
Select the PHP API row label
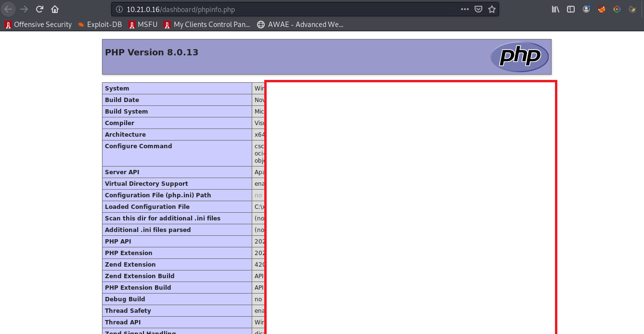pos(118,242)
